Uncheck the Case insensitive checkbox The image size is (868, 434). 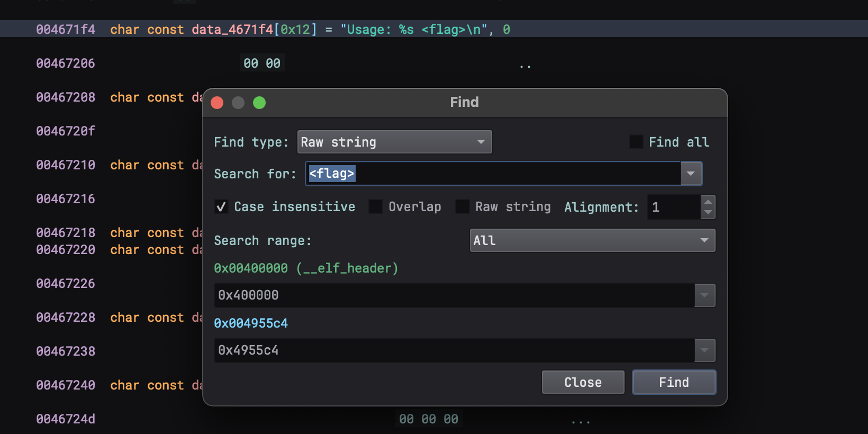coord(221,206)
